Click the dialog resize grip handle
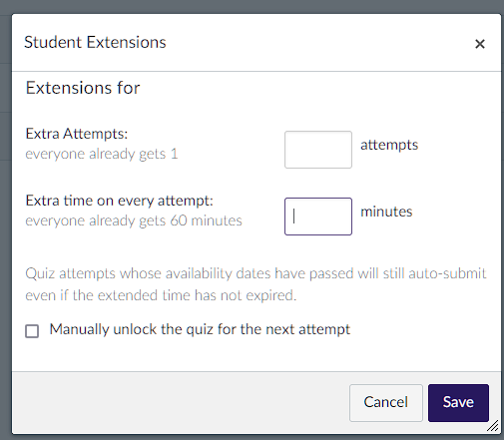 pos(493,426)
